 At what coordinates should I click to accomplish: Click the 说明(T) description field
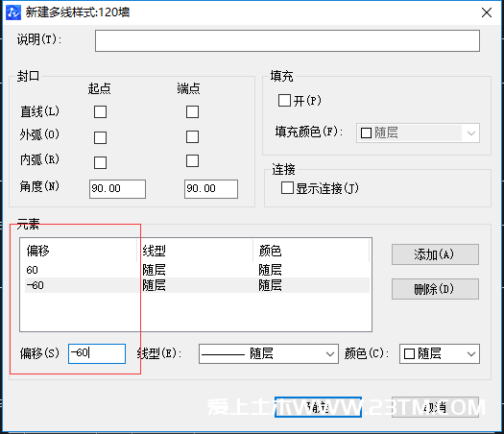(x=287, y=41)
